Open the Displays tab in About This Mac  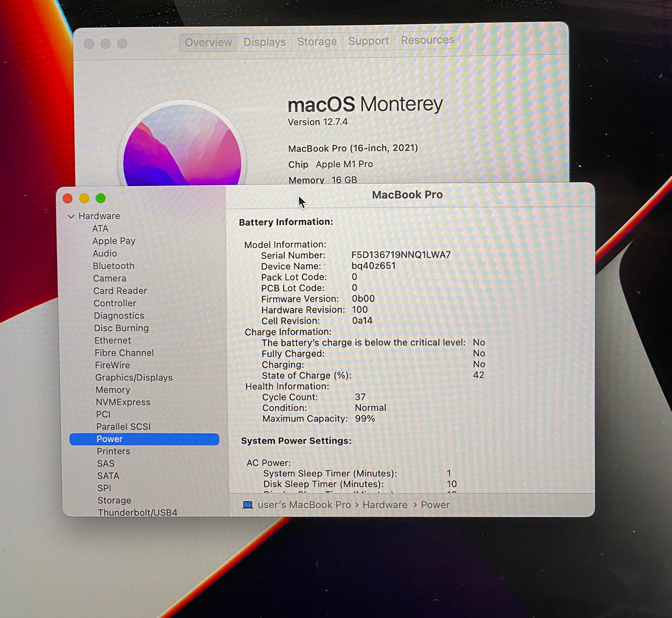coord(265,42)
